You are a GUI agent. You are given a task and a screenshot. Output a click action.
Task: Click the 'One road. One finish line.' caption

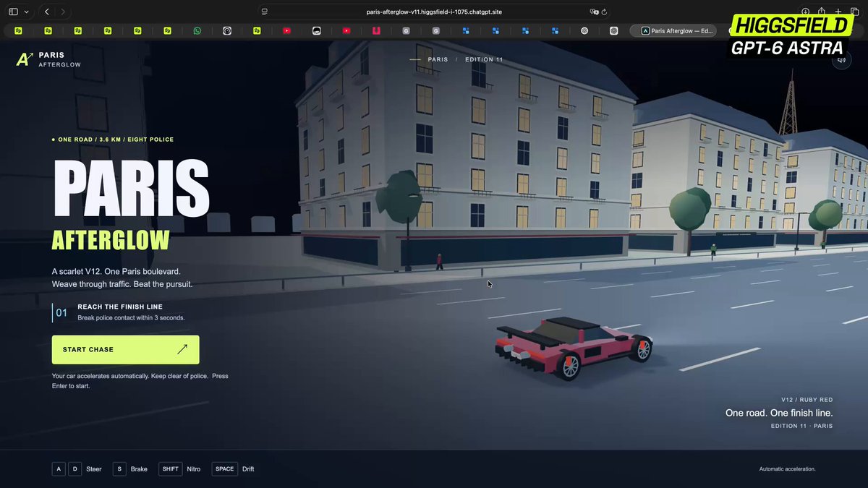pyautogui.click(x=779, y=413)
